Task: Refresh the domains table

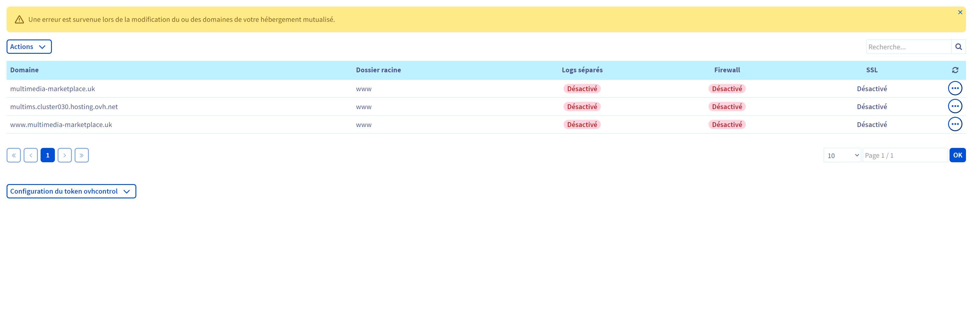Action: 955,70
